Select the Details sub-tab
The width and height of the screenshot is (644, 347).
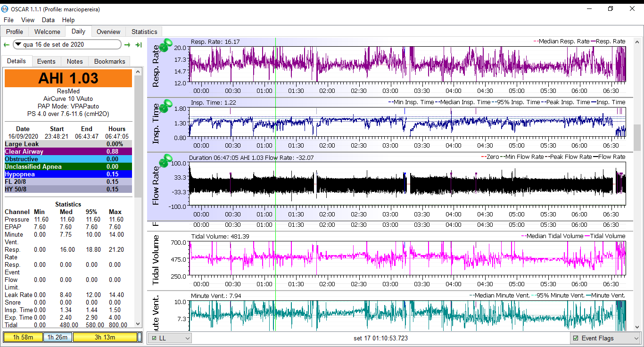tap(17, 61)
